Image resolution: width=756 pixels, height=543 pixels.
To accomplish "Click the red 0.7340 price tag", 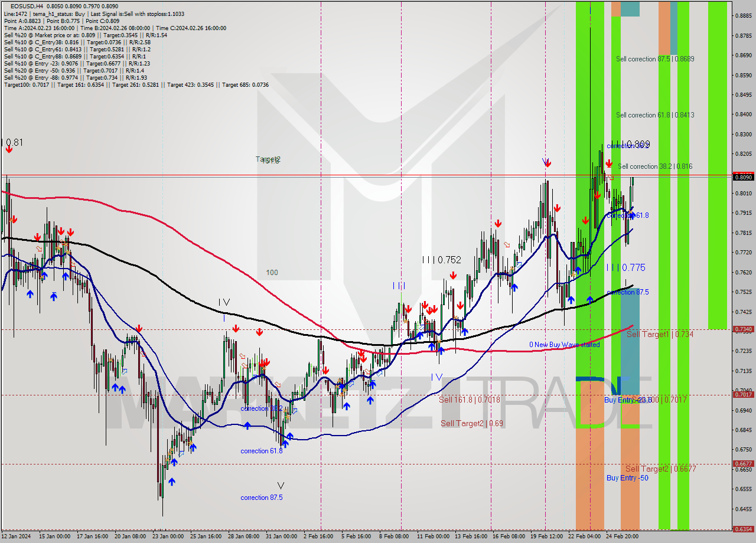I will click(744, 329).
